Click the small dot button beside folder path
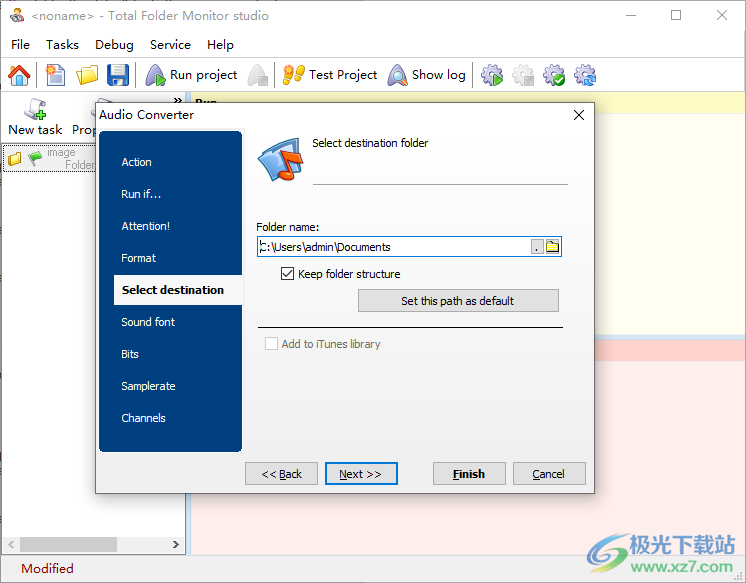This screenshot has height=583, width=746. click(x=537, y=247)
